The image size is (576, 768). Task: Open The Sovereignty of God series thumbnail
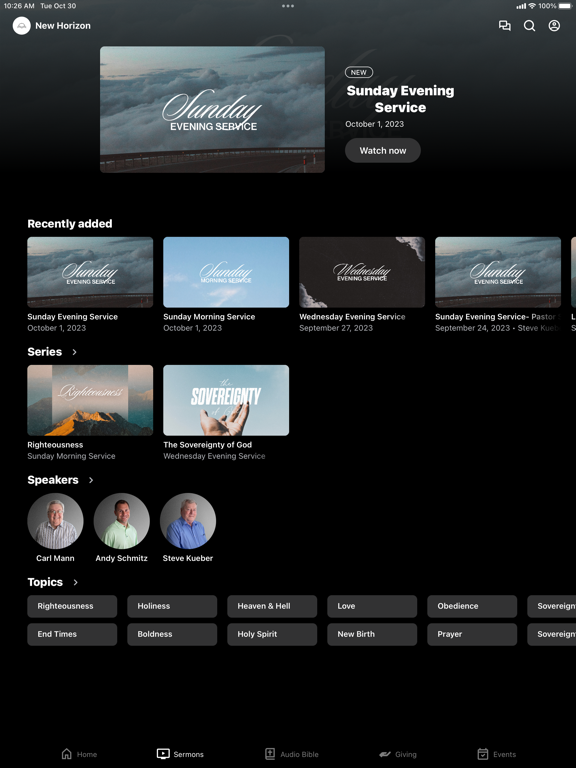pos(226,400)
